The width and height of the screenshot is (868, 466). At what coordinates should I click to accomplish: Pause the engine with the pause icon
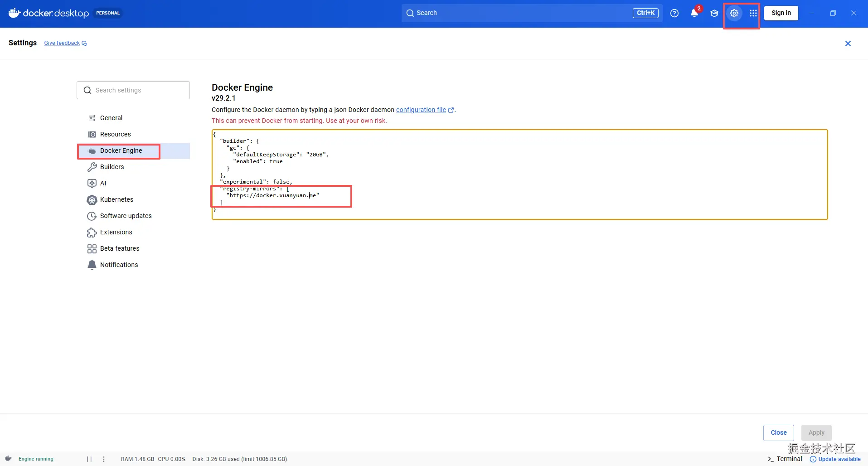(89, 459)
